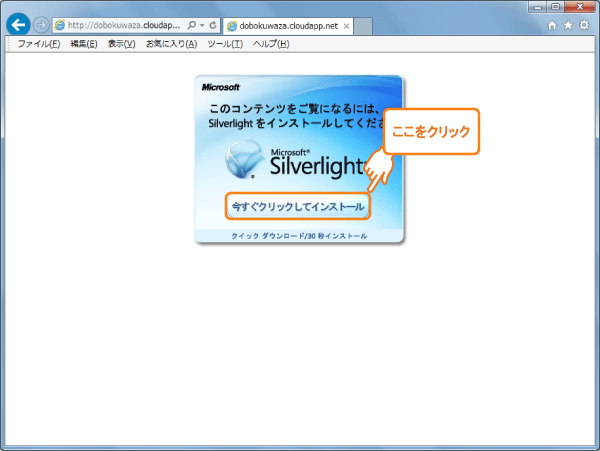Screen dimensions: 600x451
Task: Click the Silverlight gem logo
Action: 243,159
